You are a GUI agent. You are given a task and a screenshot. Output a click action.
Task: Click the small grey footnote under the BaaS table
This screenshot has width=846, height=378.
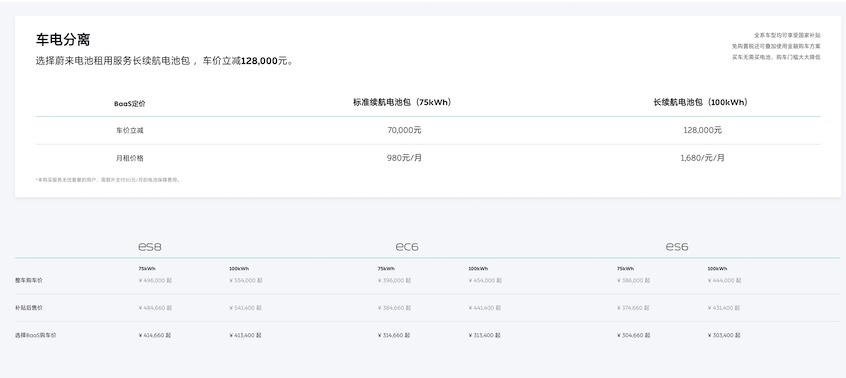pyautogui.click(x=108, y=180)
